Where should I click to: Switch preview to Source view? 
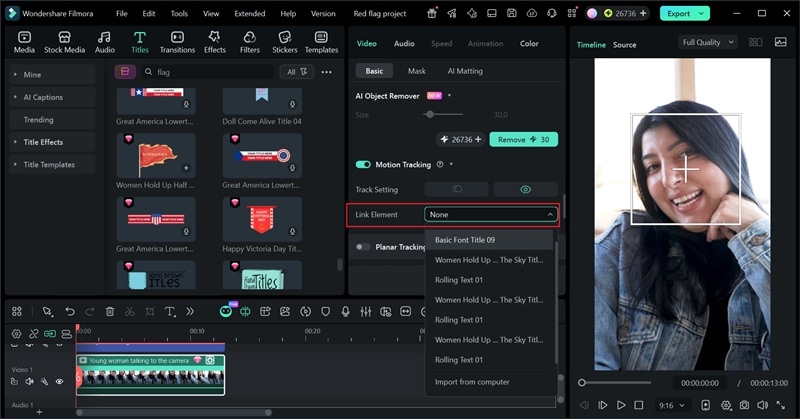coord(624,45)
